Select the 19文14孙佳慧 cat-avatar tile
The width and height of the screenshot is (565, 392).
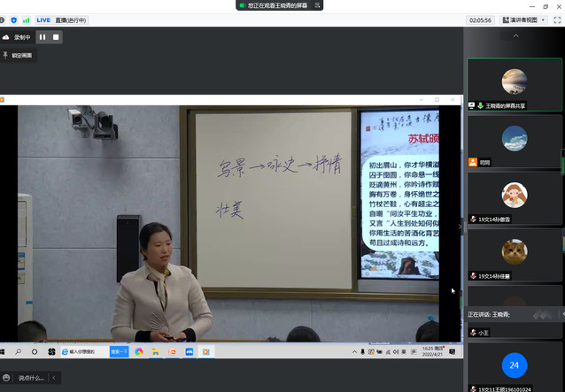515,255
